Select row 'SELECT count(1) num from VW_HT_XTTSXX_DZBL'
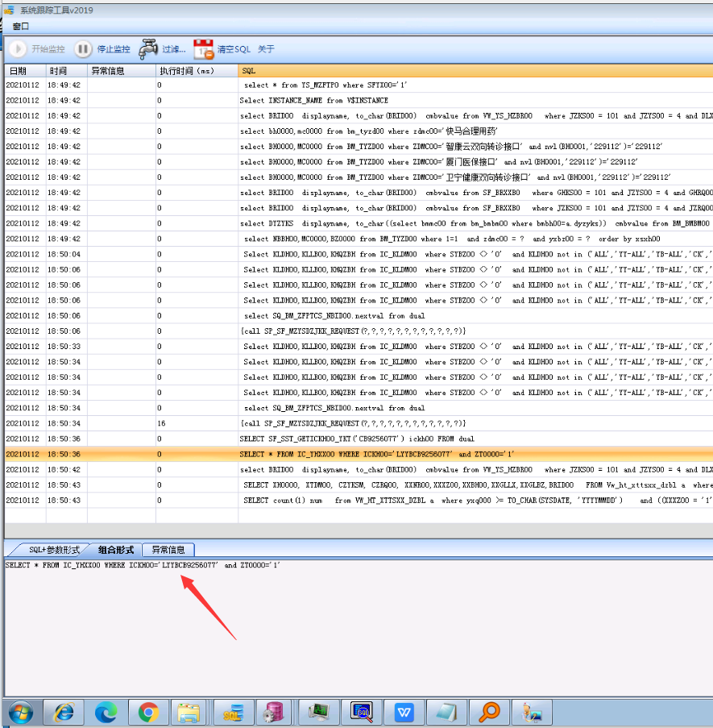 tap(359, 500)
